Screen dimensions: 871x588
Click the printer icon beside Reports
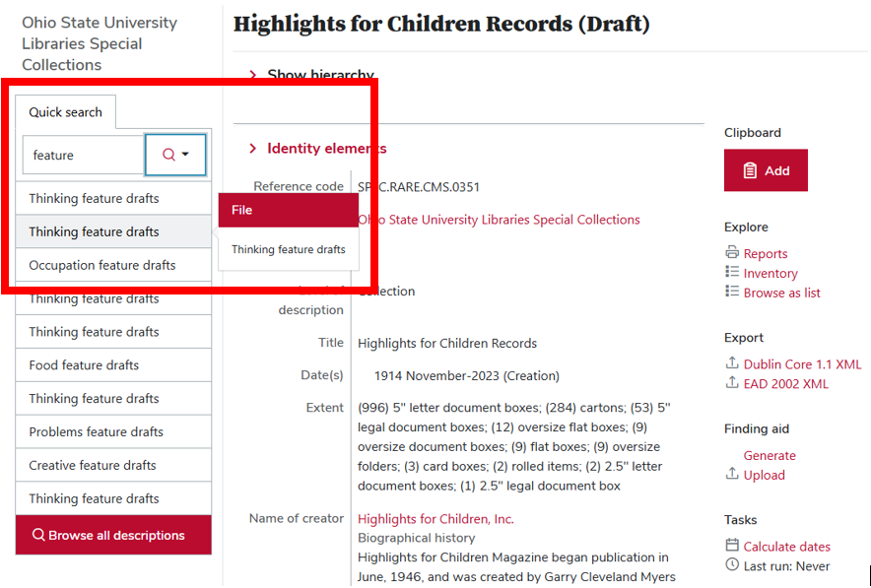[732, 252]
